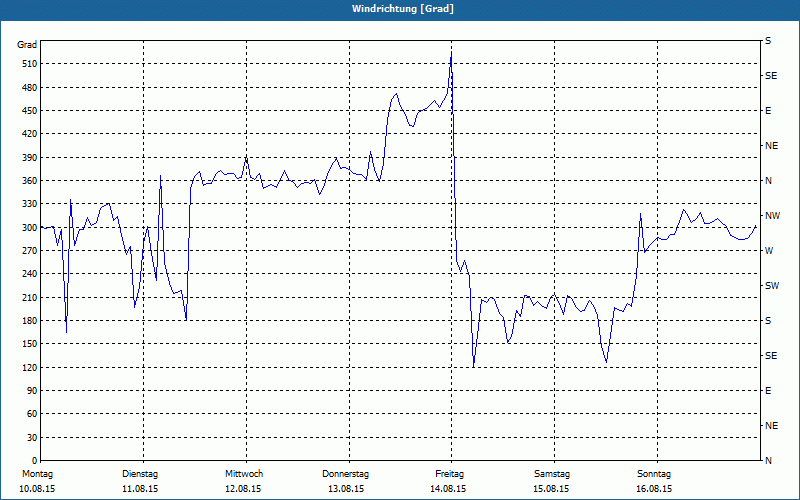Select the 90 degree tick label
This screenshot has width=800, height=500.
pyautogui.click(x=32, y=391)
